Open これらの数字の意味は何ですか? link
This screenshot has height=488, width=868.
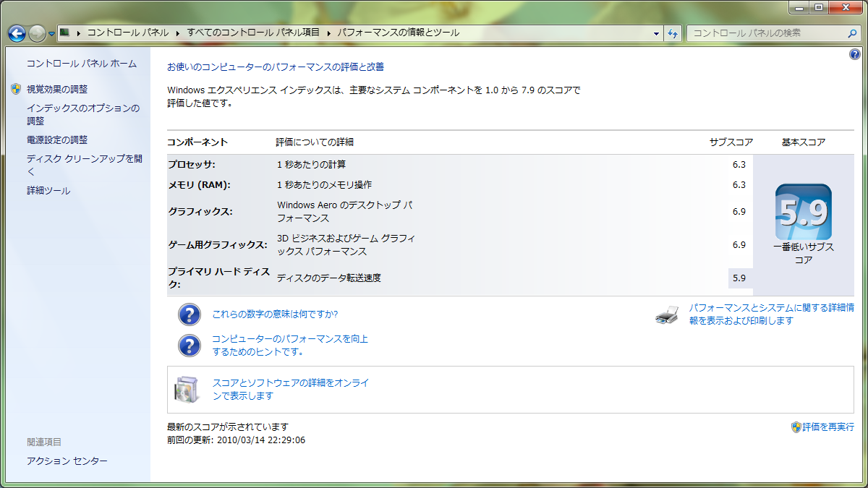coord(275,314)
